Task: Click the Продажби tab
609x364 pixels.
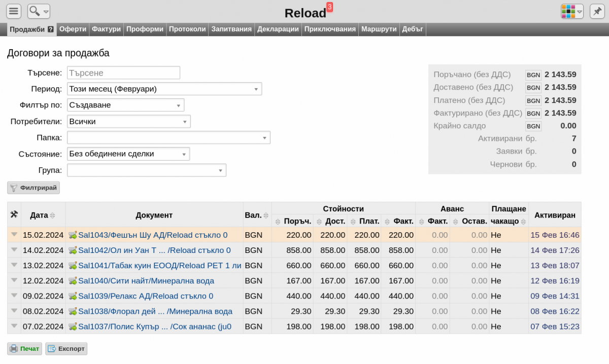Action: pos(28,29)
